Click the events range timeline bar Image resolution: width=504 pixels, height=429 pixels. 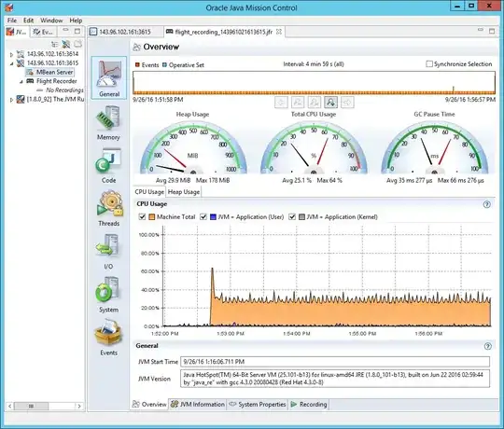314,82
